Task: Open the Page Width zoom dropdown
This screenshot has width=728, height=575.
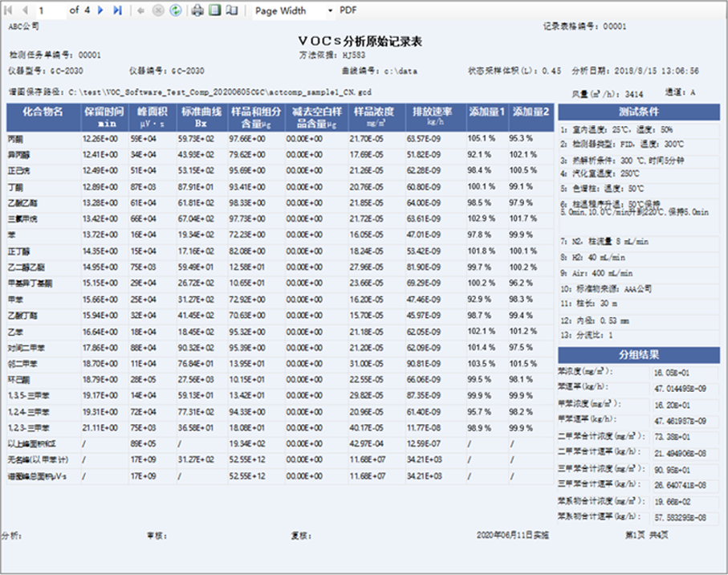Action: pos(330,10)
